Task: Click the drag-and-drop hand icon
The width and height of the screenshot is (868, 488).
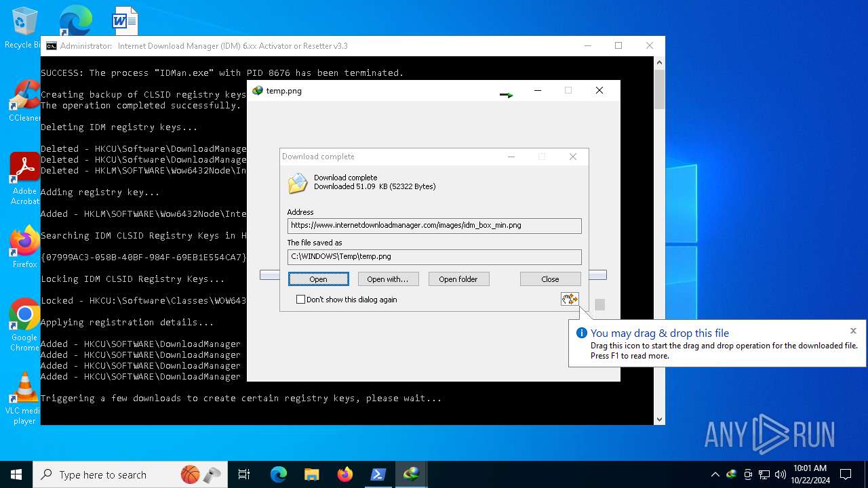Action: [570, 299]
